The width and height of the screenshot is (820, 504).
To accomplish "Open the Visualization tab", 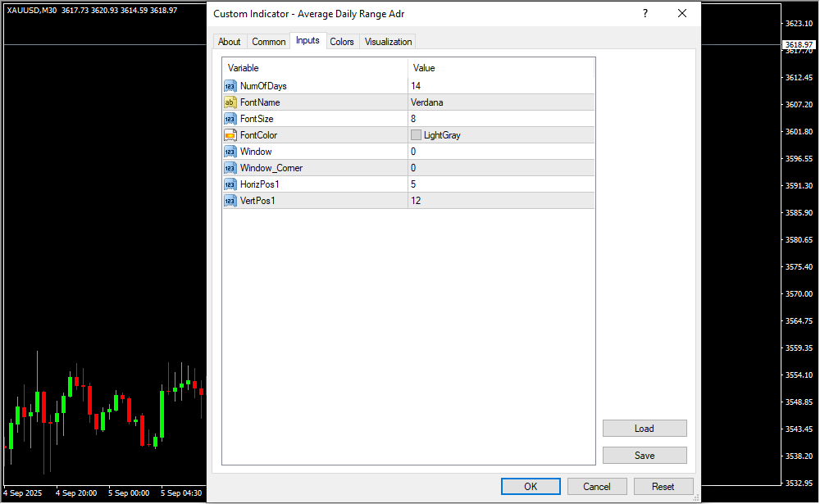I will (389, 42).
